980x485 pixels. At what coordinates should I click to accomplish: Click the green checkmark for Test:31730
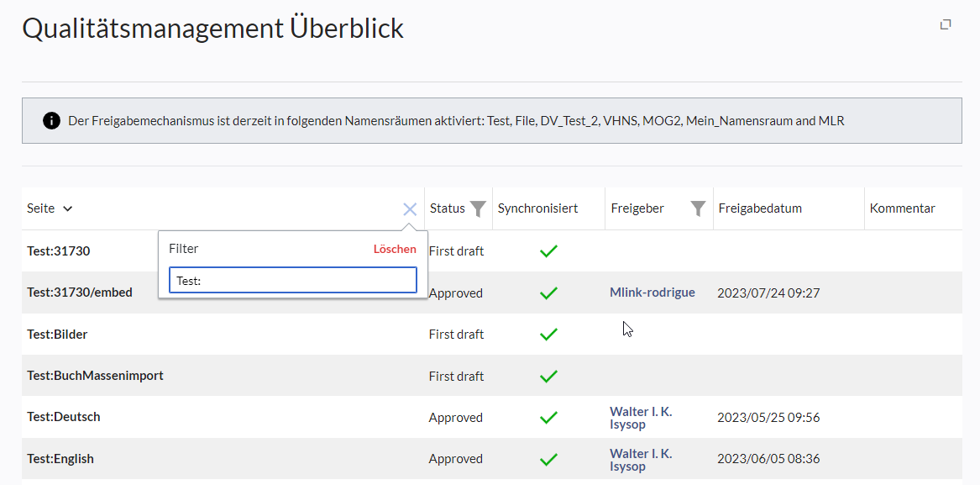click(548, 251)
